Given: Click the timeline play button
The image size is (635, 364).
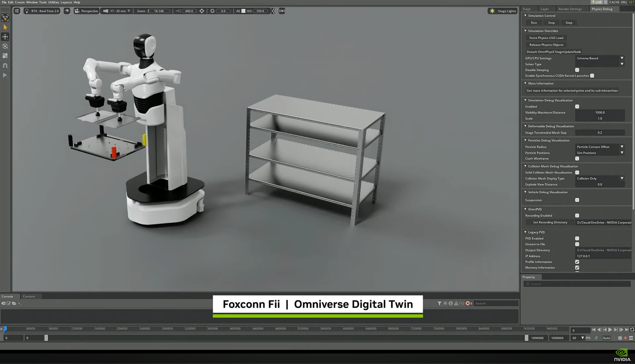Looking at the screenshot, I should [x=610, y=330].
